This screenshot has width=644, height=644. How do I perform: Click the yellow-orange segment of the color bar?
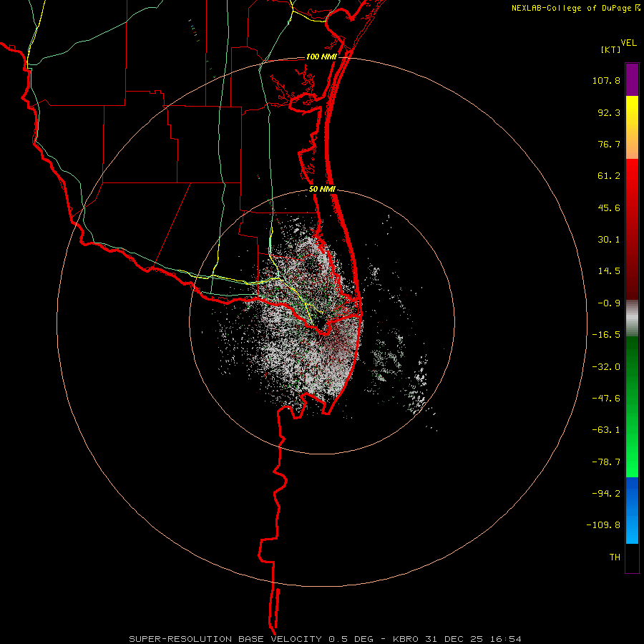(632, 127)
